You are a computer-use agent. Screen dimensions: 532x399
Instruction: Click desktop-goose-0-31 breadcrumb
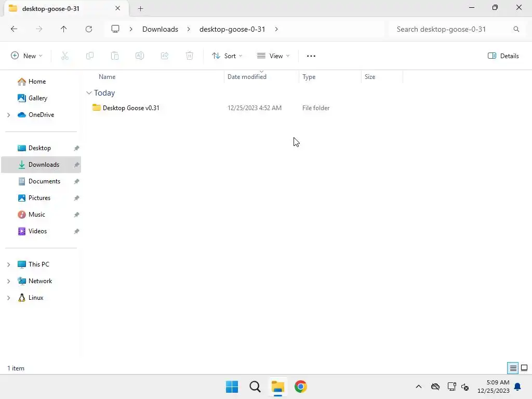pos(232,29)
